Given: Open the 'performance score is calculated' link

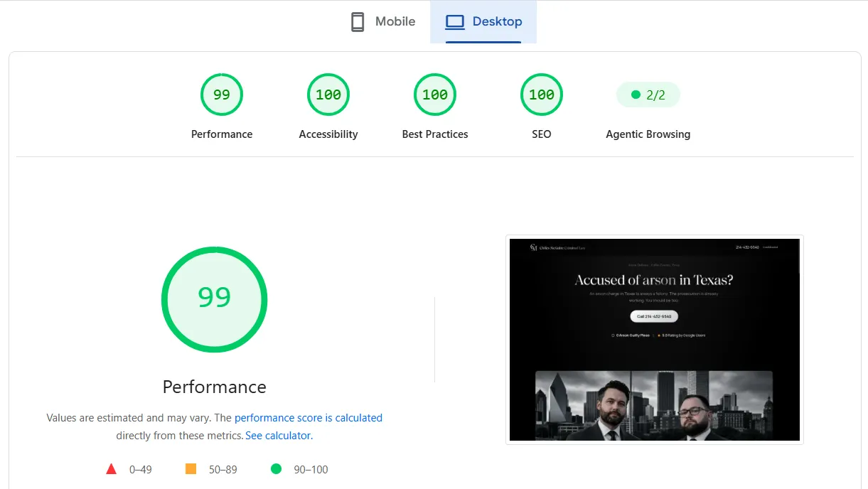Looking at the screenshot, I should pyautogui.click(x=309, y=418).
